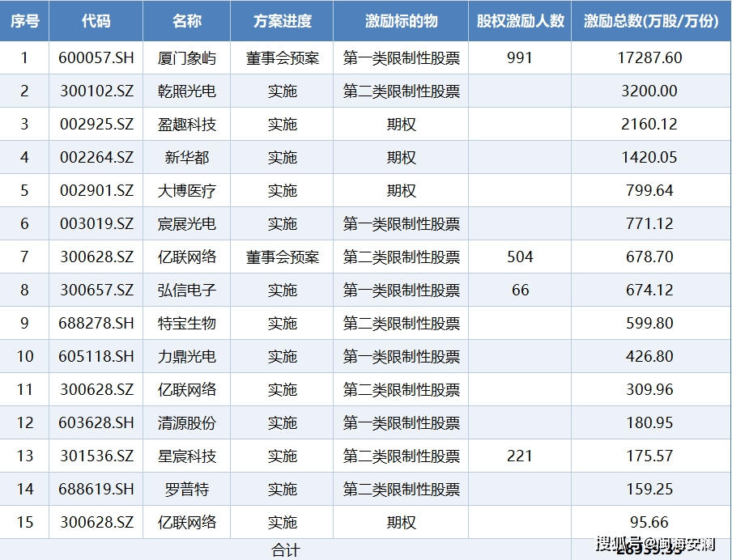This screenshot has width=732, height=560.
Task: Click the 激励总数(万股/万份) column header
Action: click(651, 20)
